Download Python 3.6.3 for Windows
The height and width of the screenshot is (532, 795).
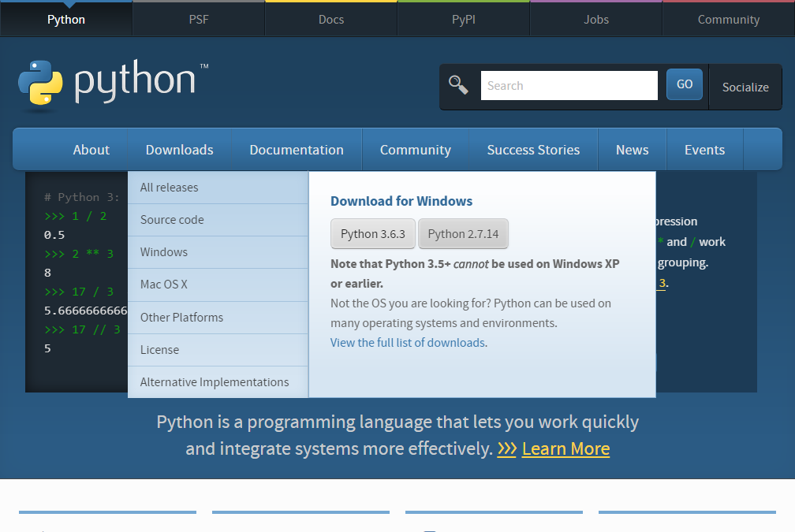[373, 233]
